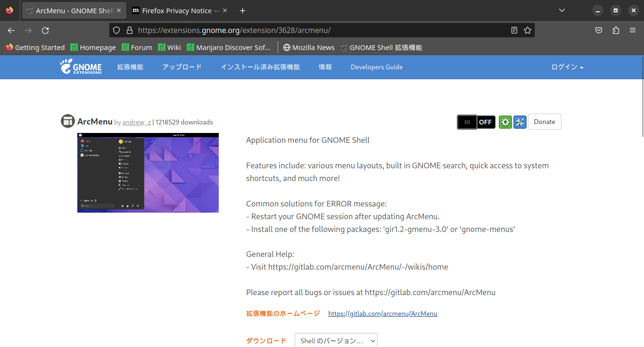Open the ログイン dropdown menu

567,67
